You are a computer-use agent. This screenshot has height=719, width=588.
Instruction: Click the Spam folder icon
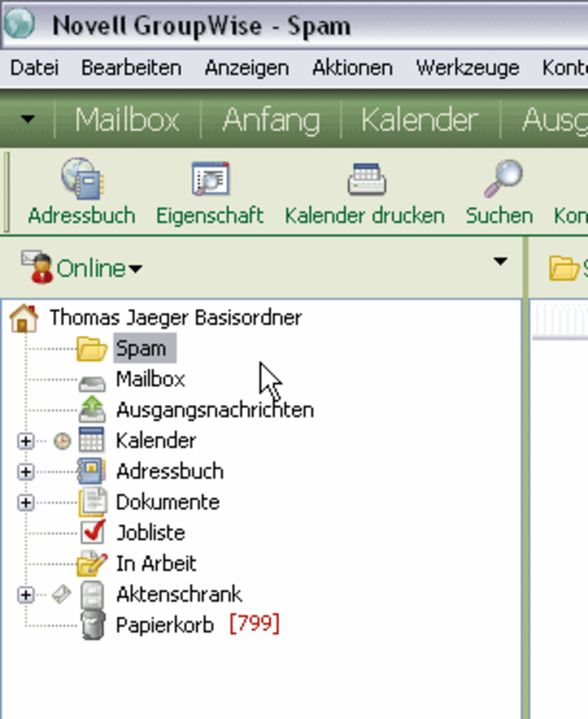tap(92, 348)
